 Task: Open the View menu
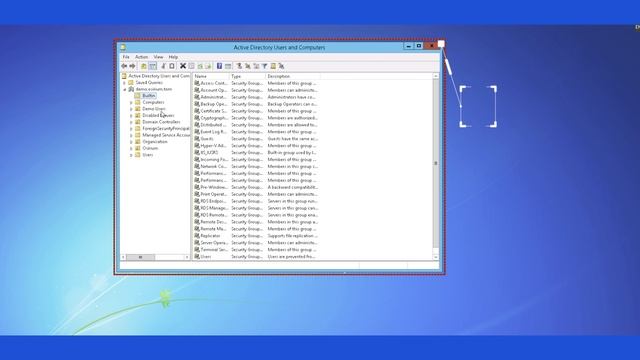pos(158,57)
